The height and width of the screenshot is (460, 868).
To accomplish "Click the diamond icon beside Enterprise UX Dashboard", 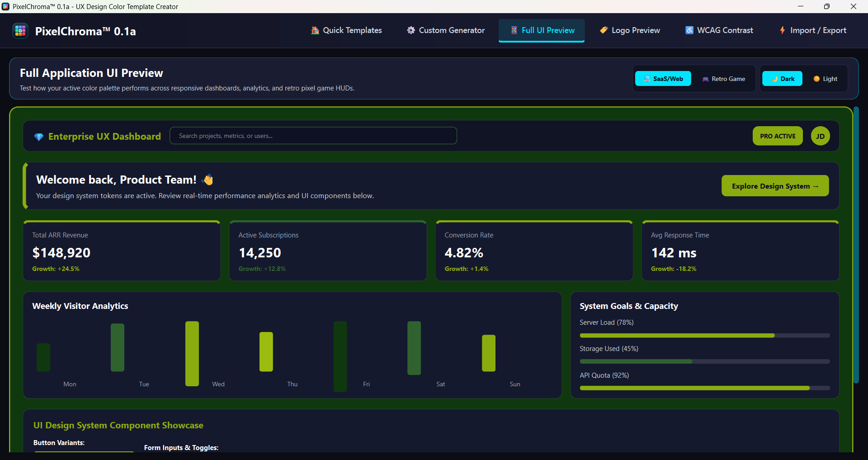I will click(39, 137).
